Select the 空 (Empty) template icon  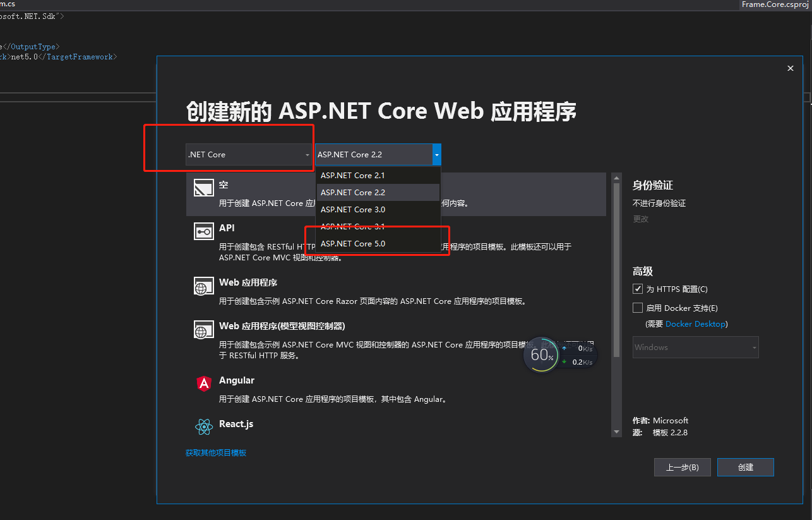[203, 188]
